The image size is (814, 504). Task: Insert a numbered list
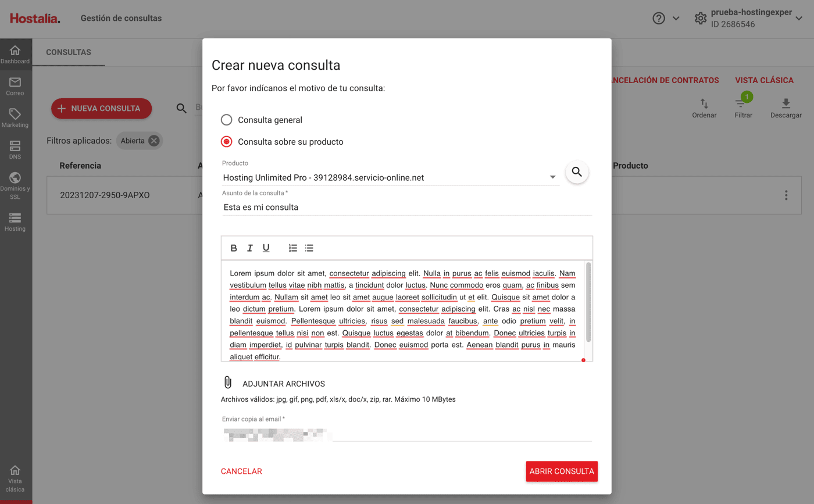tap(293, 248)
